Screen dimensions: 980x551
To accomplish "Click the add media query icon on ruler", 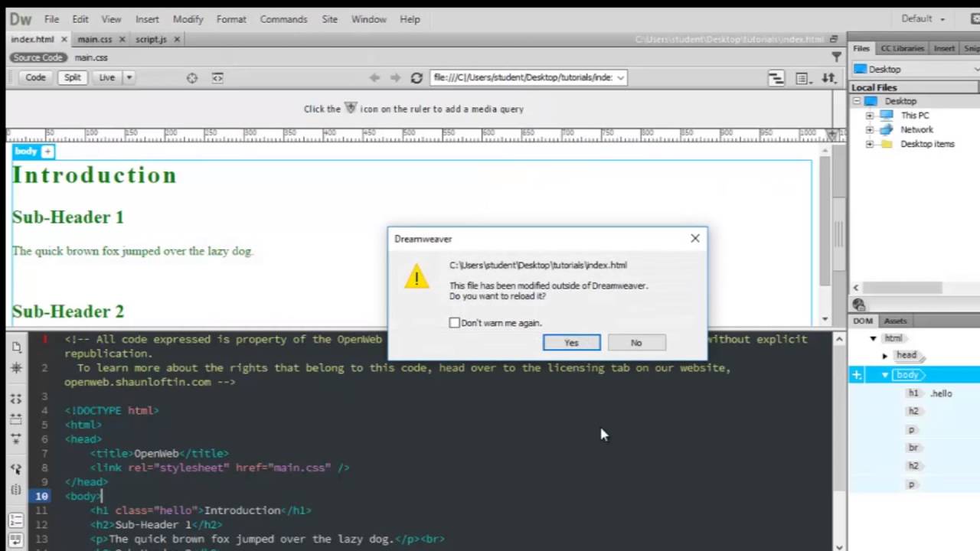I will pyautogui.click(x=832, y=134).
